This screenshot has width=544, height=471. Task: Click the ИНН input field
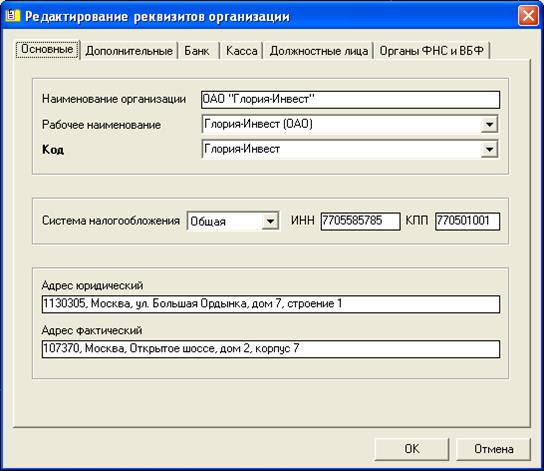click(360, 221)
